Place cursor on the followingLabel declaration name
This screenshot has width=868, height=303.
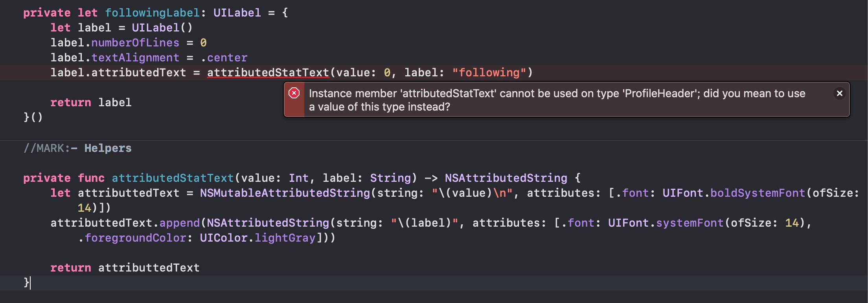[x=153, y=13]
